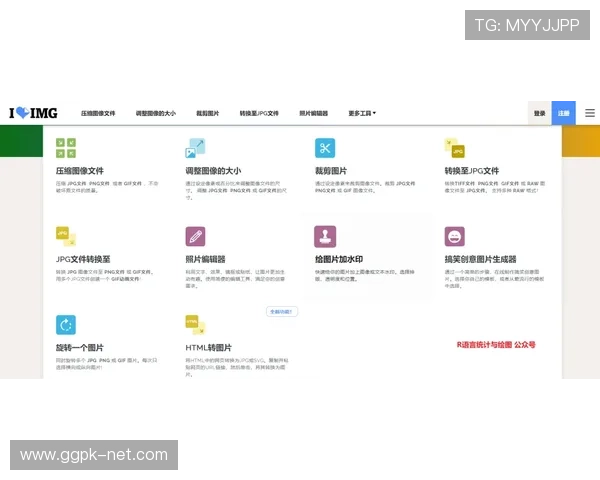The image size is (600, 480).
Task: Open the HTML to image icon
Action: [196, 325]
